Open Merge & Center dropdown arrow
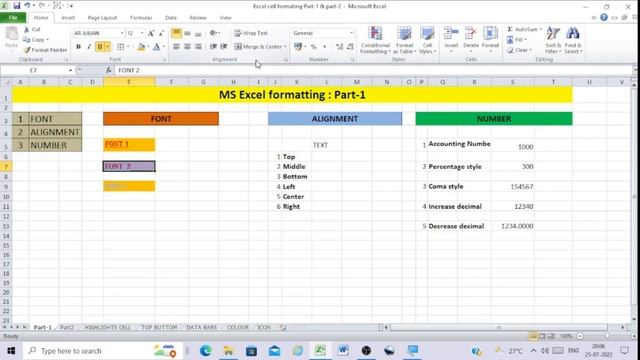Viewport: 640px width, 360px height. coord(285,47)
